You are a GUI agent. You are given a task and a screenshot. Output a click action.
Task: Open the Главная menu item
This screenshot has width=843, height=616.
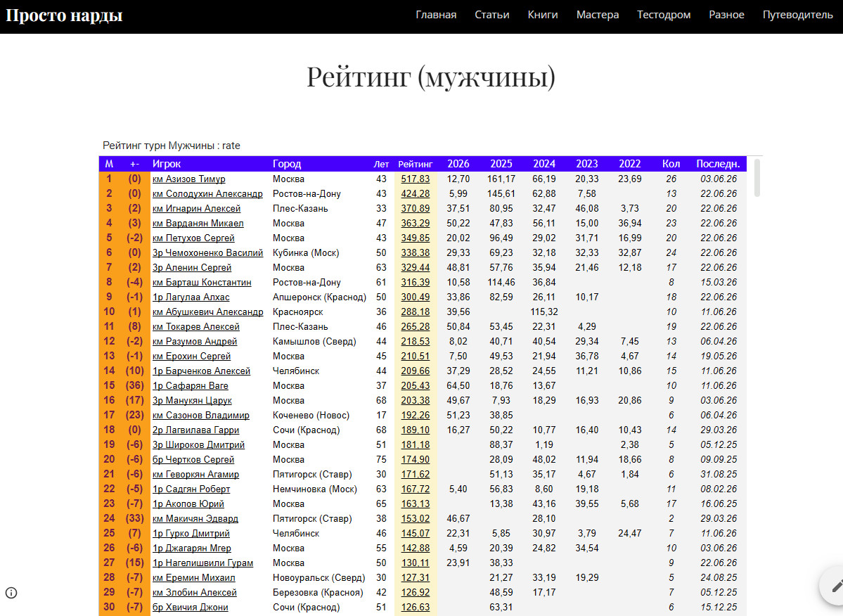[x=436, y=15]
